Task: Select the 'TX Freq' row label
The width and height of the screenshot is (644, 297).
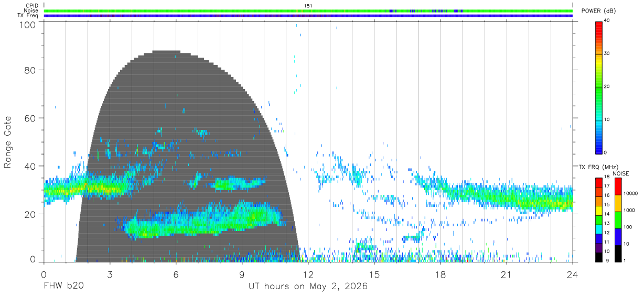Action: click(x=28, y=15)
